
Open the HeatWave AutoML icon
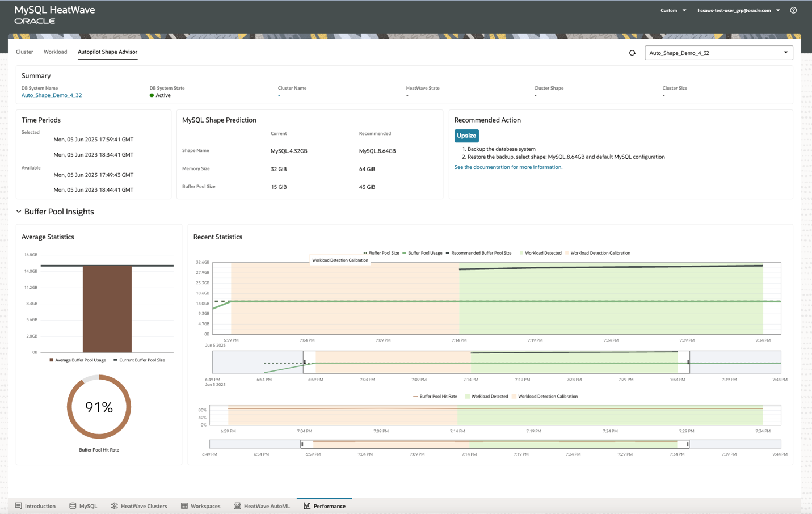[238, 506]
